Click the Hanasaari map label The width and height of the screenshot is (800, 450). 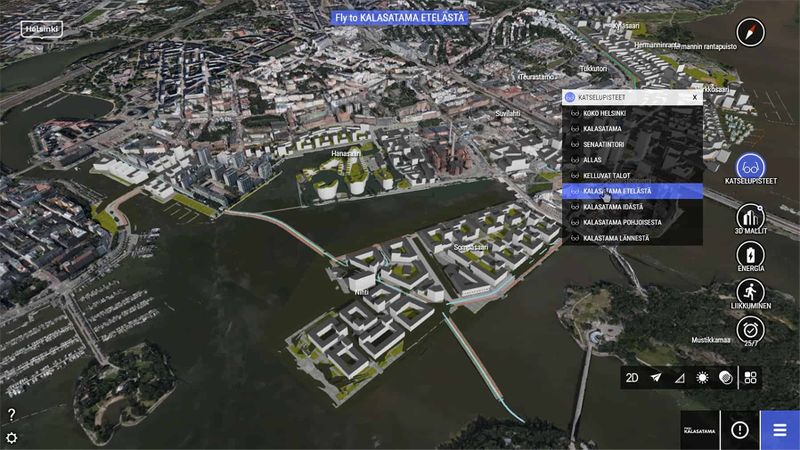pyautogui.click(x=346, y=153)
